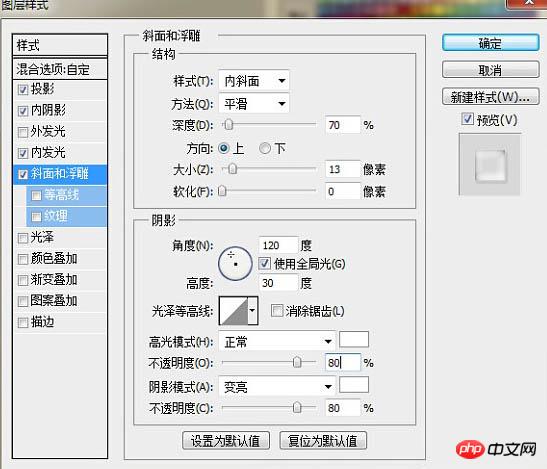Click the layer style preview thumbnail

pos(490,165)
